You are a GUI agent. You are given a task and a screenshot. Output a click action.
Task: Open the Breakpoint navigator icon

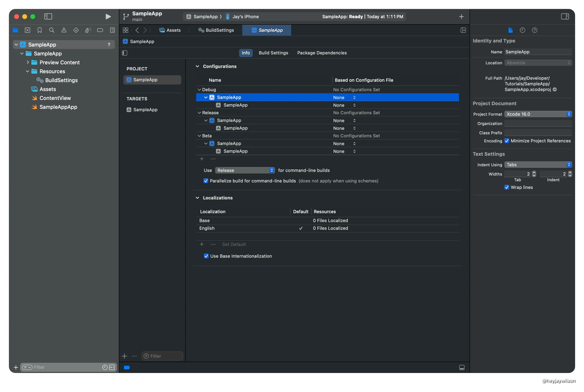tap(100, 30)
